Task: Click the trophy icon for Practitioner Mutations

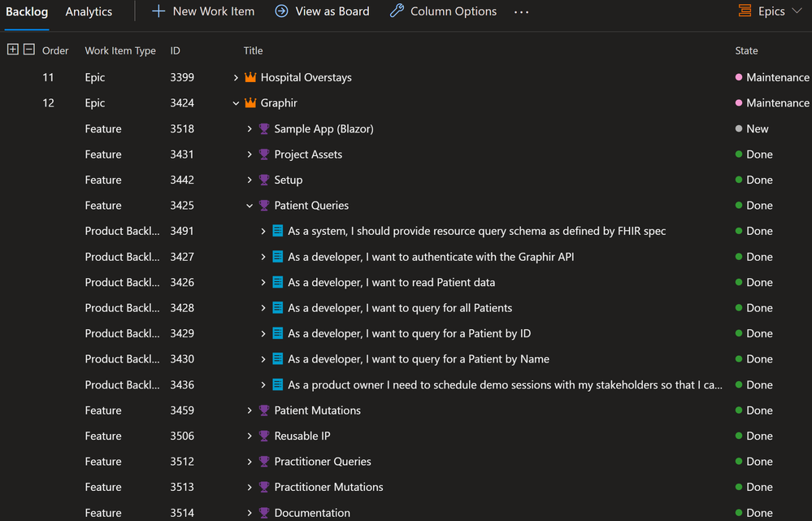Action: pos(263,487)
